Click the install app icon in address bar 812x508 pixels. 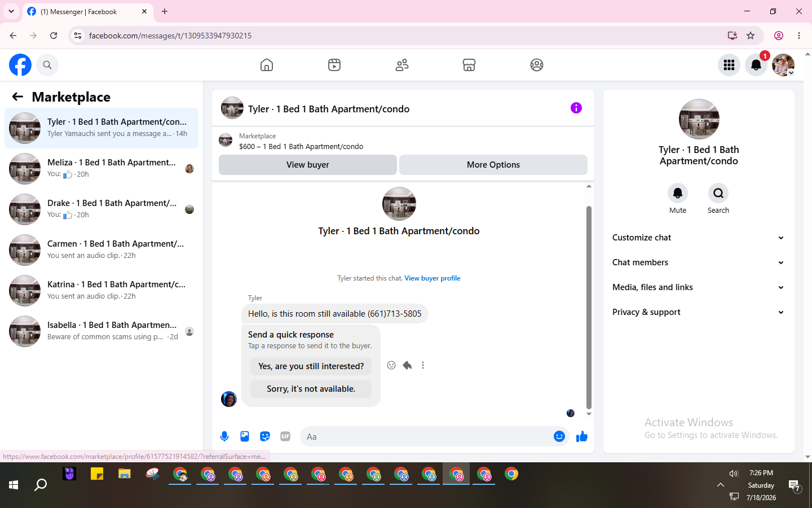click(x=732, y=36)
